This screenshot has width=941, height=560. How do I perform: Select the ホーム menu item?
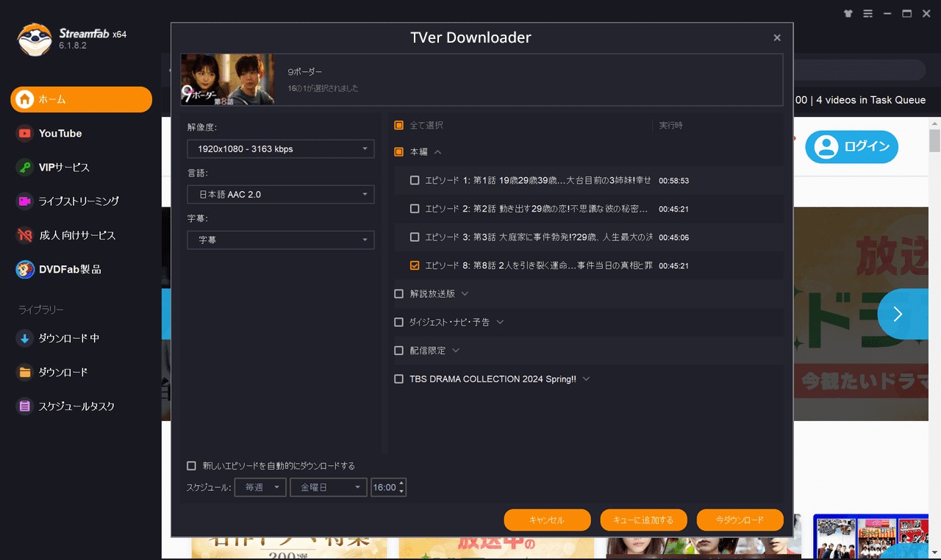point(81,99)
